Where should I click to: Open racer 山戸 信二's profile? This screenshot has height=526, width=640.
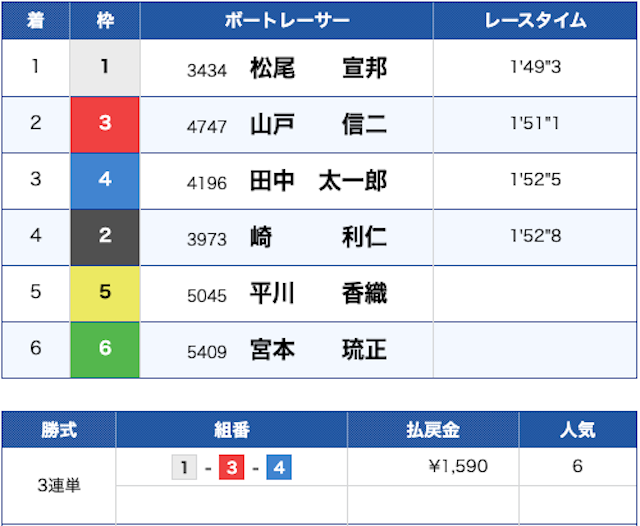[x=317, y=125]
